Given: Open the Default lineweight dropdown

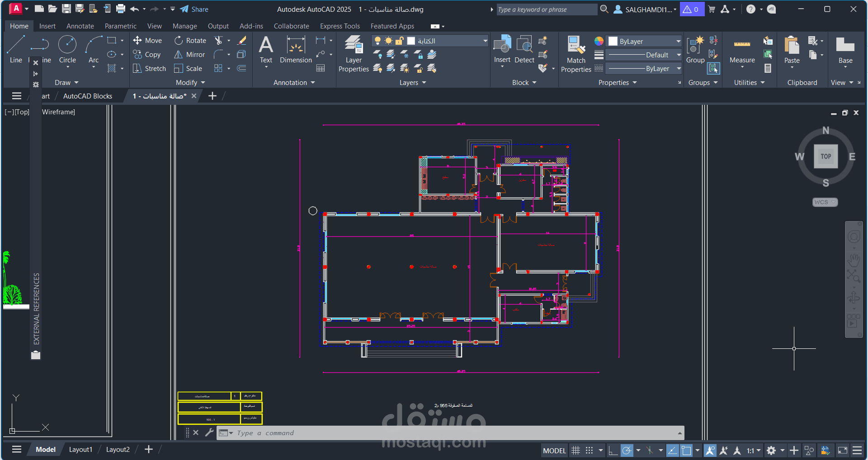Looking at the screenshot, I should 644,55.
